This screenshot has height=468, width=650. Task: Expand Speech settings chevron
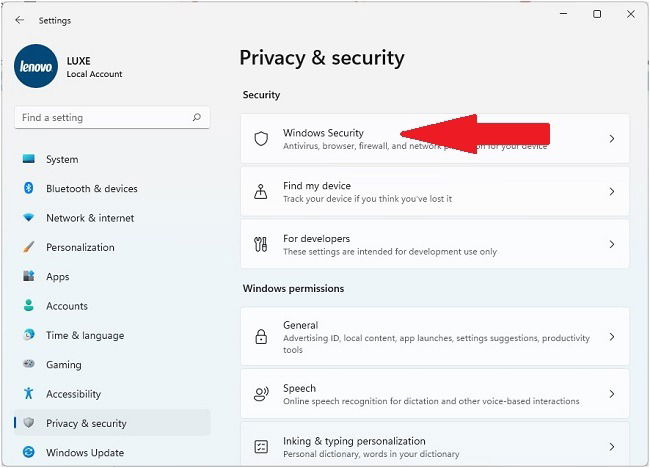(612, 394)
